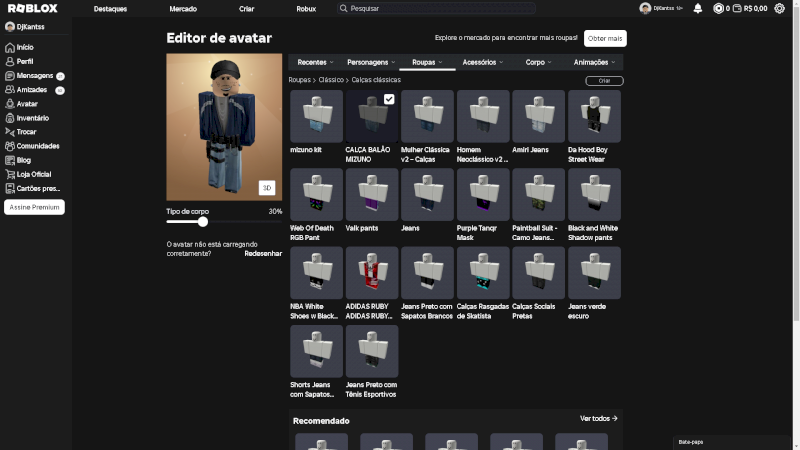Screen dimensions: 800x450
Task: Click the Pesquisar search field
Action: tap(436, 8)
